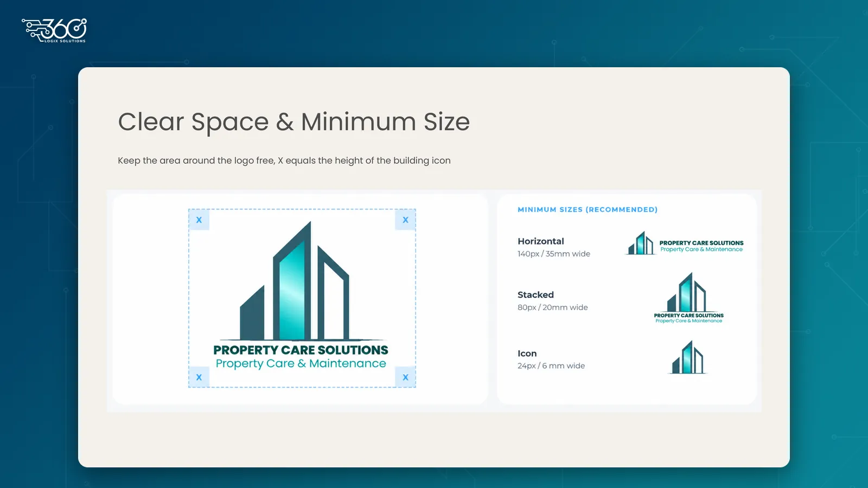Click the 'MINIMUM SIZES (RECOMMENDED)' label
The image size is (868, 488).
click(588, 209)
